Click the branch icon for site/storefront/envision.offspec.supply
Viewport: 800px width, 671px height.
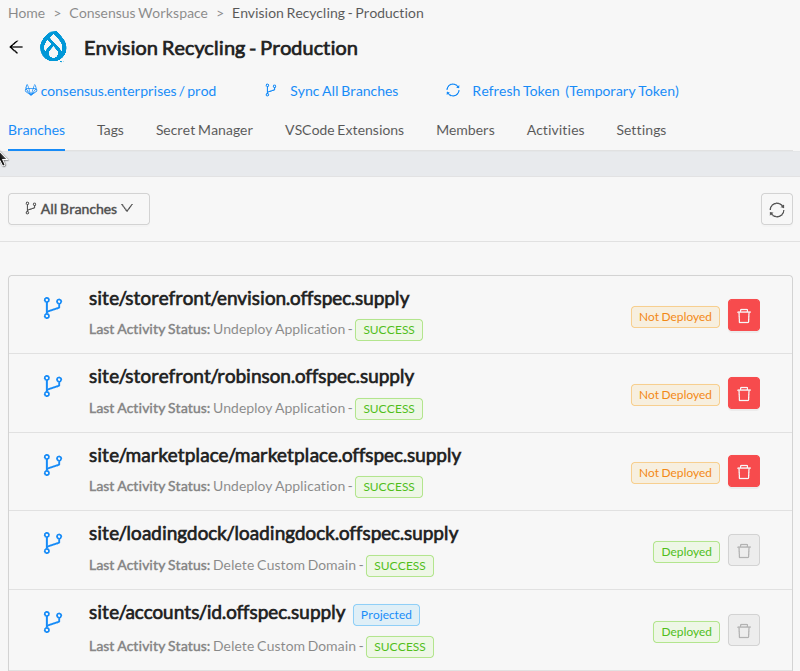53,308
